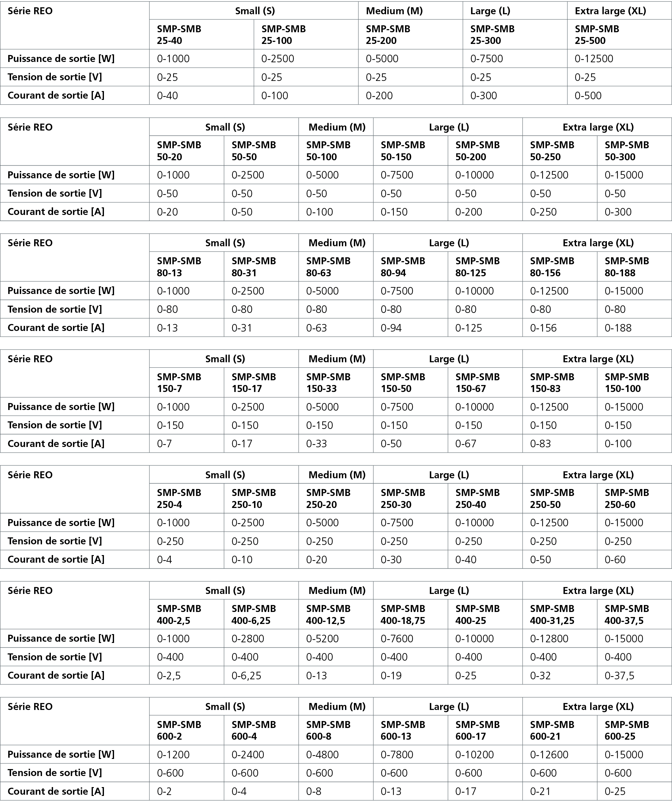Click the 0-83 output current value
This screenshot has width=672, height=807.
(540, 443)
